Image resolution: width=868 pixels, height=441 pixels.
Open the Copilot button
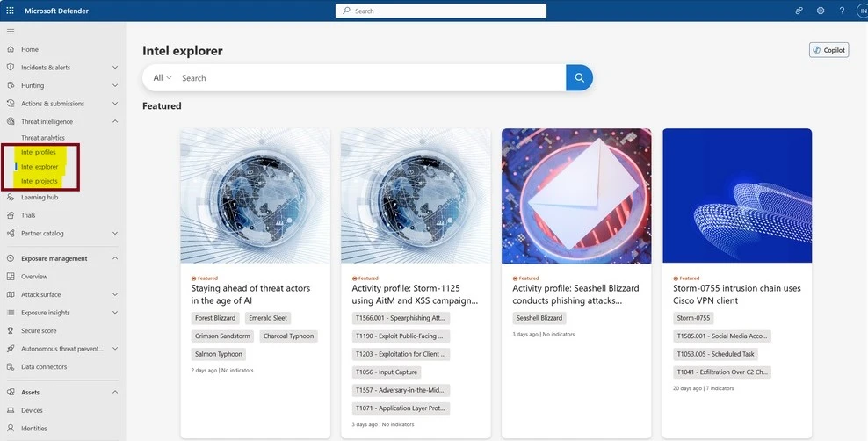coord(828,50)
